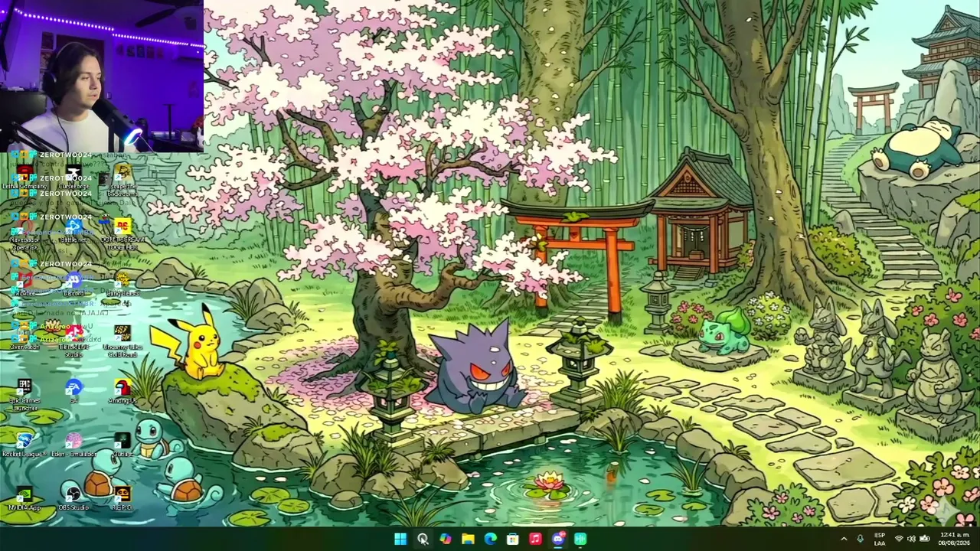Open Microsoft Store from the taskbar

[x=512, y=539]
